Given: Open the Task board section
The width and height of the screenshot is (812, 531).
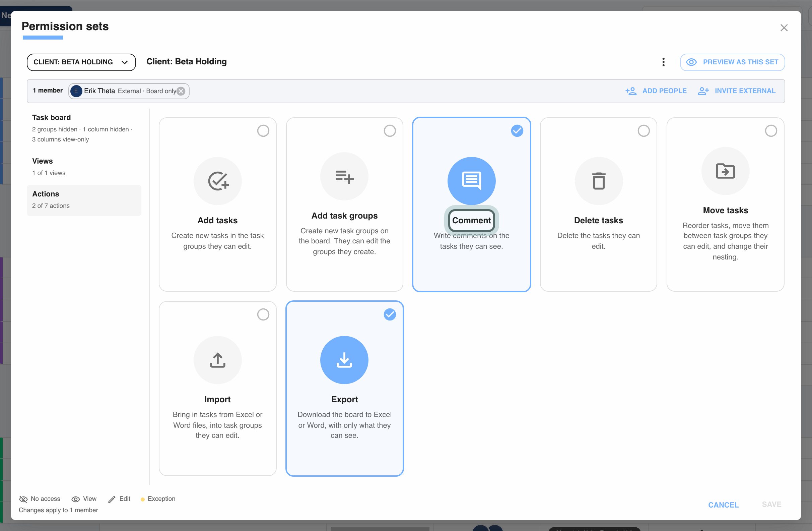Looking at the screenshot, I should 84,128.
